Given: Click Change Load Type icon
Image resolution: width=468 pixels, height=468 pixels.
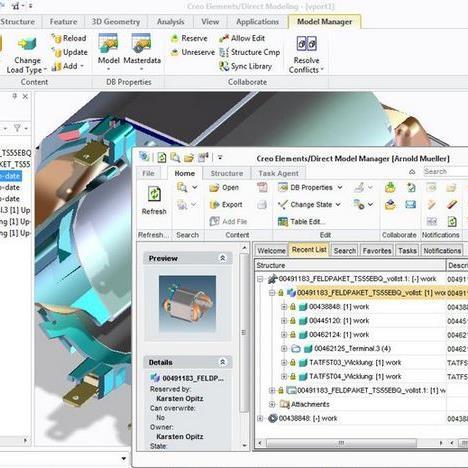Looking at the screenshot, I should point(27,44).
